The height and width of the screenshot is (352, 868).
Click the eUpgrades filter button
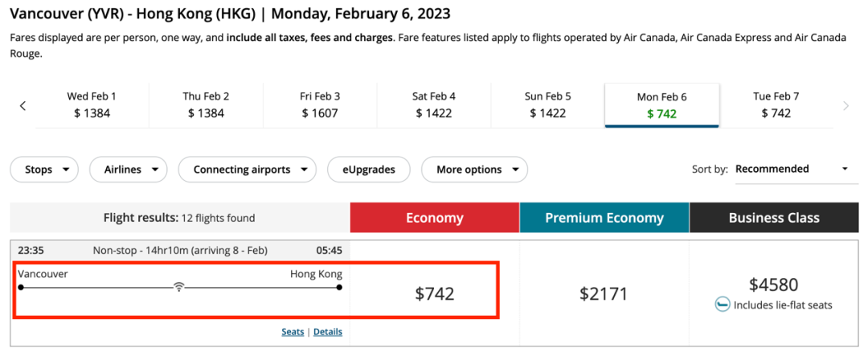[x=368, y=170]
